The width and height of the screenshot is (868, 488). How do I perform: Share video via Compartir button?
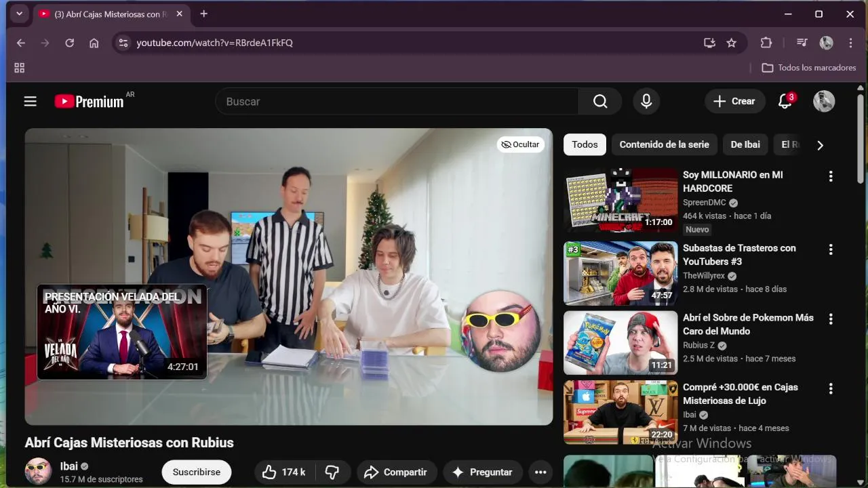tap(396, 472)
